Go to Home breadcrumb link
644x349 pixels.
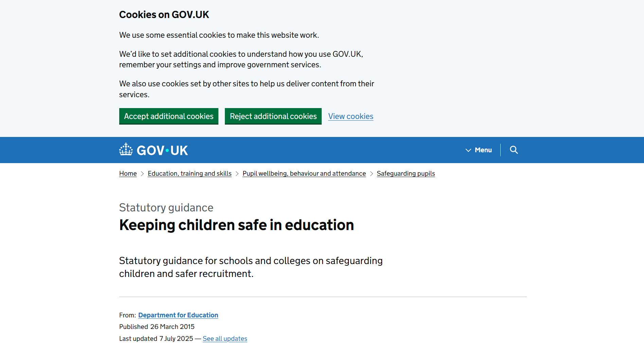[x=128, y=173]
